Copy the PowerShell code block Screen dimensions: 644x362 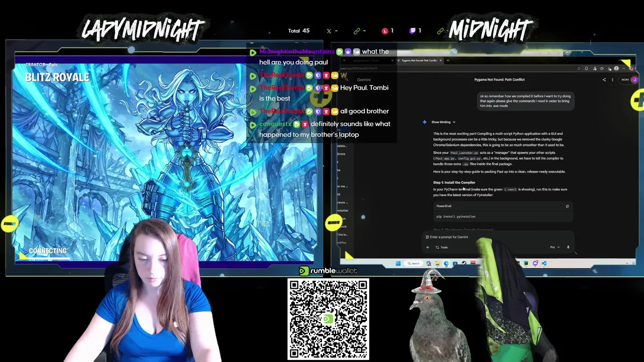[x=567, y=206]
